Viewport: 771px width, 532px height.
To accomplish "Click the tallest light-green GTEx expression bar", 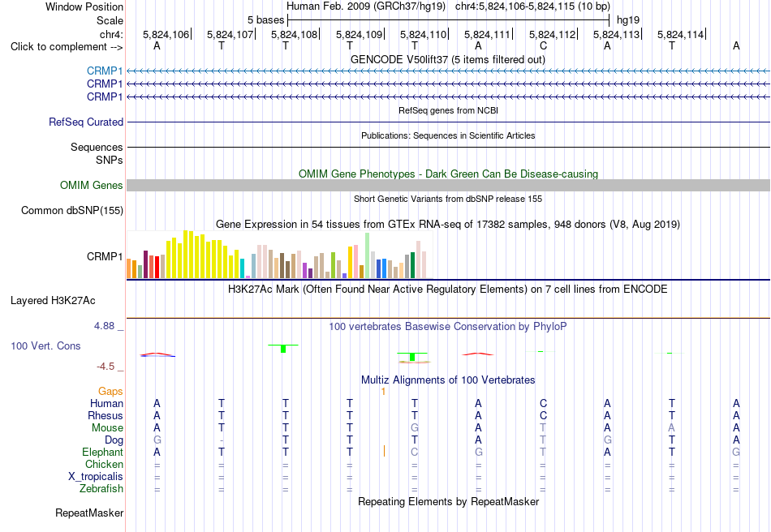I will coord(368,256).
